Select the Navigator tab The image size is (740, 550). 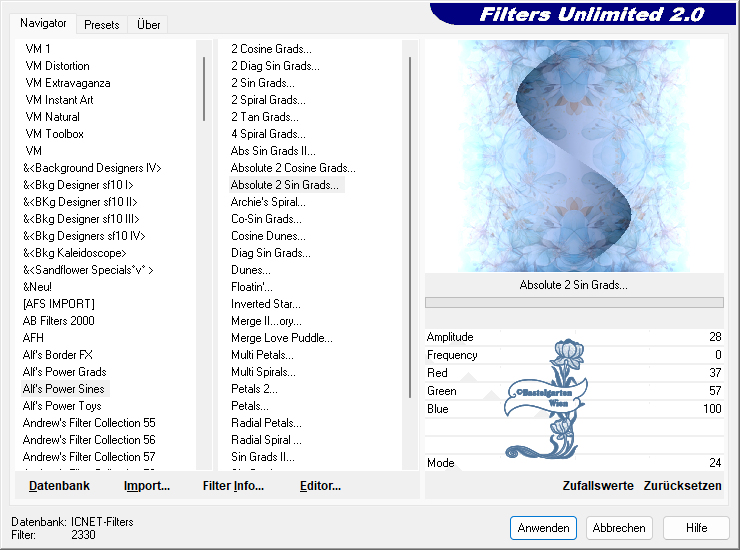(44, 23)
